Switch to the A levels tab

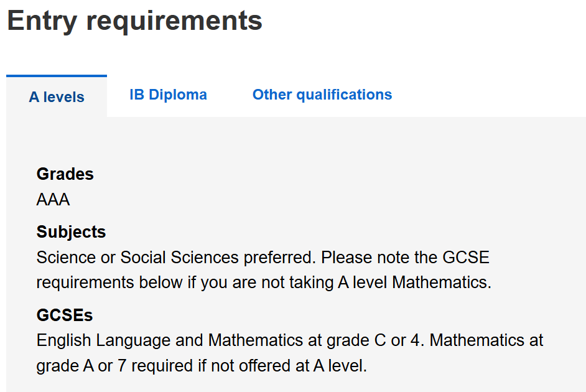tap(57, 97)
